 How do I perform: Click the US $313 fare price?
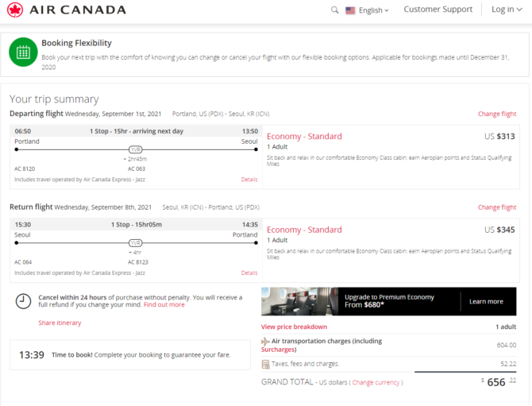pyautogui.click(x=499, y=137)
